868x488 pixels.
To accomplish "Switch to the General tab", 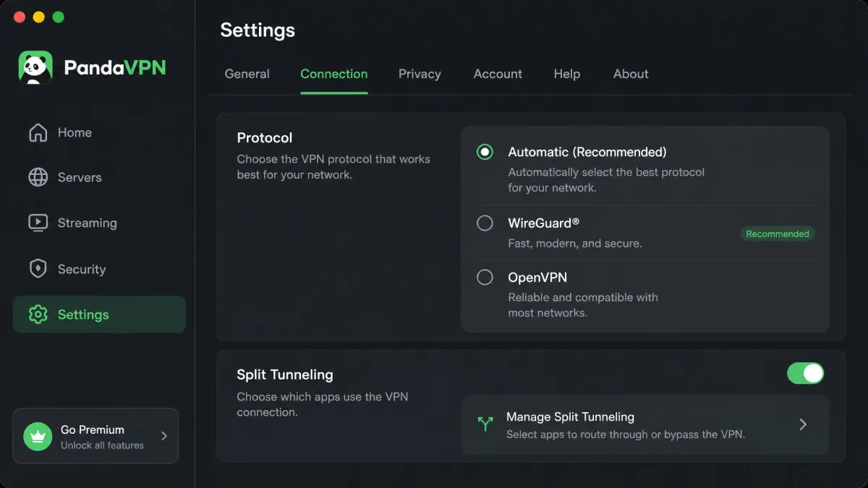I will coord(247,74).
